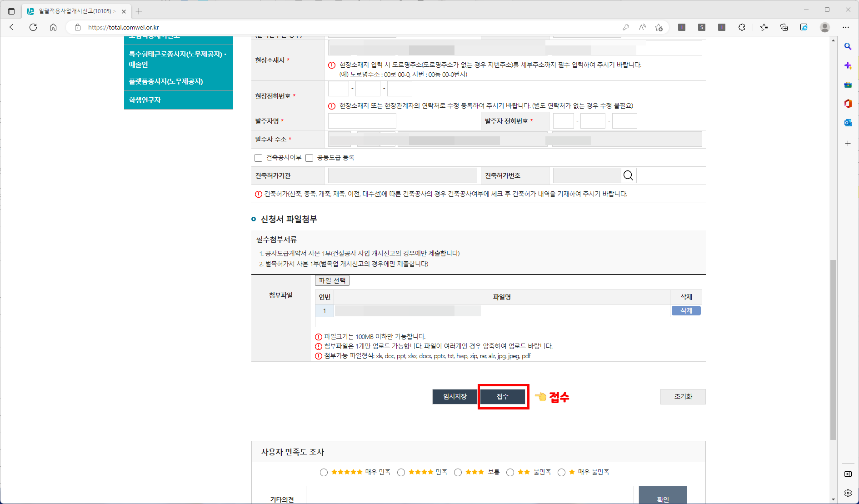
Task: Select the 매우 만족 five-star rating
Action: tap(324, 472)
